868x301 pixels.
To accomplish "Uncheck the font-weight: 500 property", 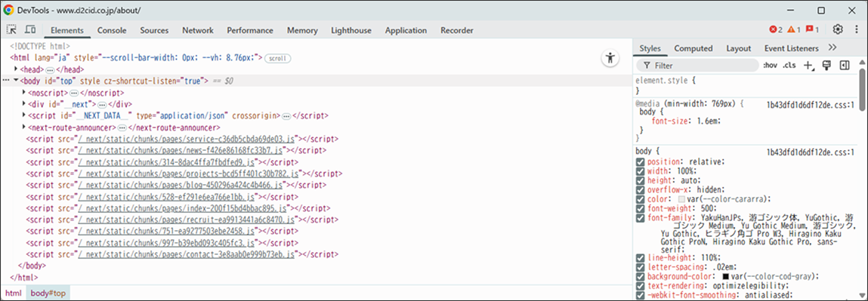I will coord(641,208).
